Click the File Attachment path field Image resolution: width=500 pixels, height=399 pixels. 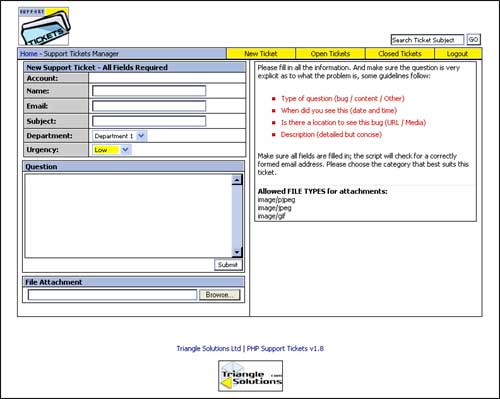(113, 295)
